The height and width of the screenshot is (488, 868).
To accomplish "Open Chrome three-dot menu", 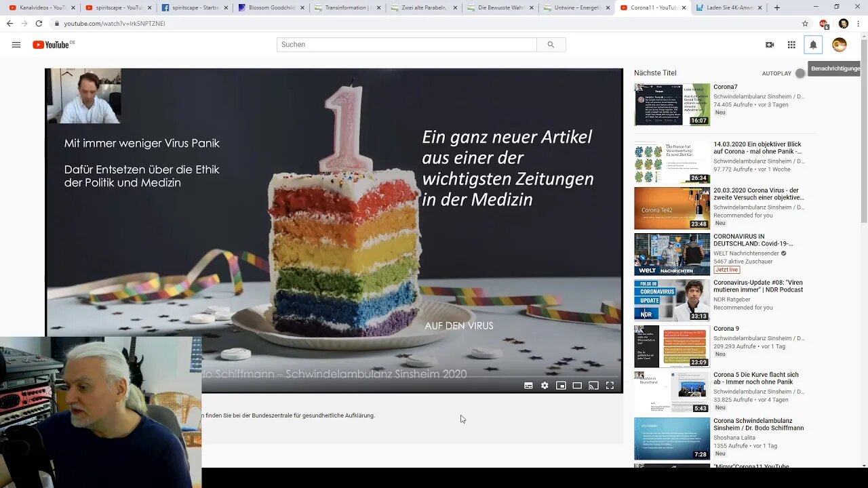I will 859,23.
